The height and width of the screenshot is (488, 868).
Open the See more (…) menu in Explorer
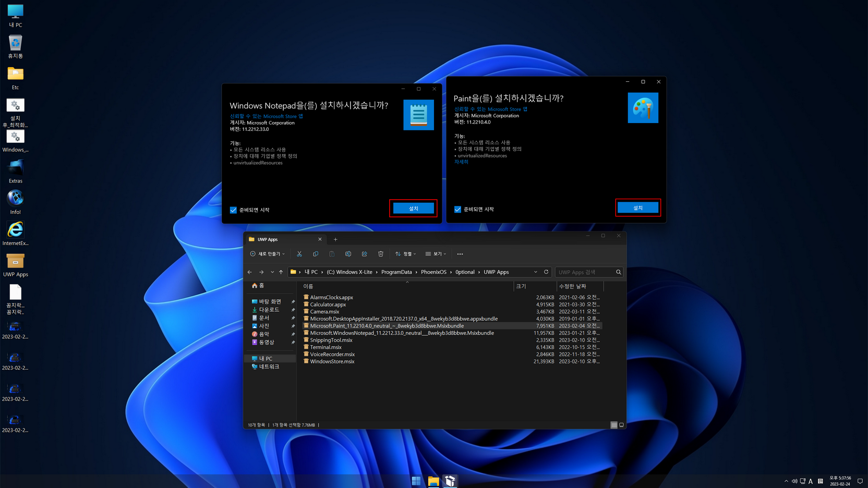[460, 254]
